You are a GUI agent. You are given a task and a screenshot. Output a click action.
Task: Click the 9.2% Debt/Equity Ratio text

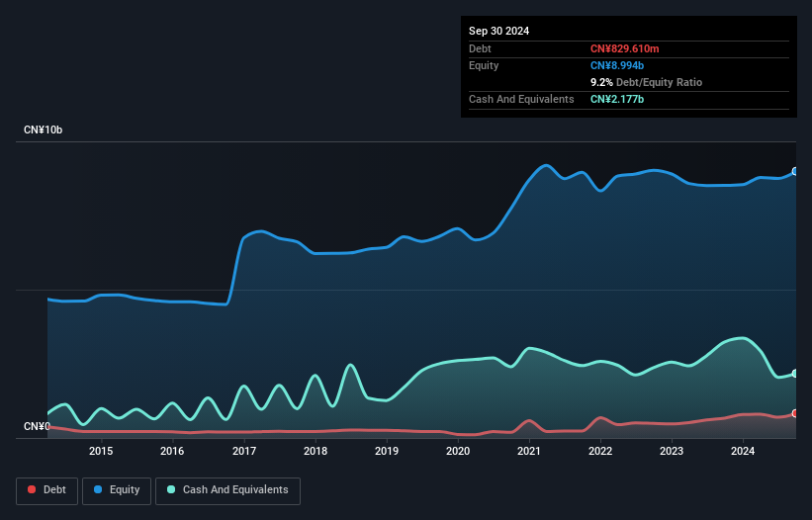646,82
